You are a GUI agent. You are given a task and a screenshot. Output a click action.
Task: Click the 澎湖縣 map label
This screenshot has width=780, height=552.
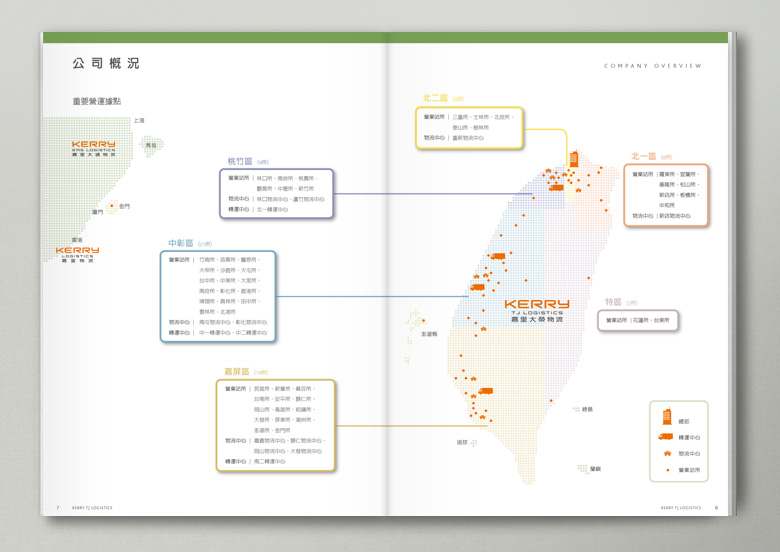[x=429, y=334]
